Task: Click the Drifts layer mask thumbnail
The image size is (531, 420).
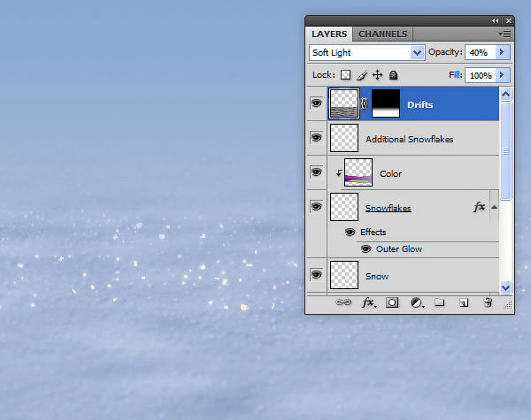Action: click(386, 103)
